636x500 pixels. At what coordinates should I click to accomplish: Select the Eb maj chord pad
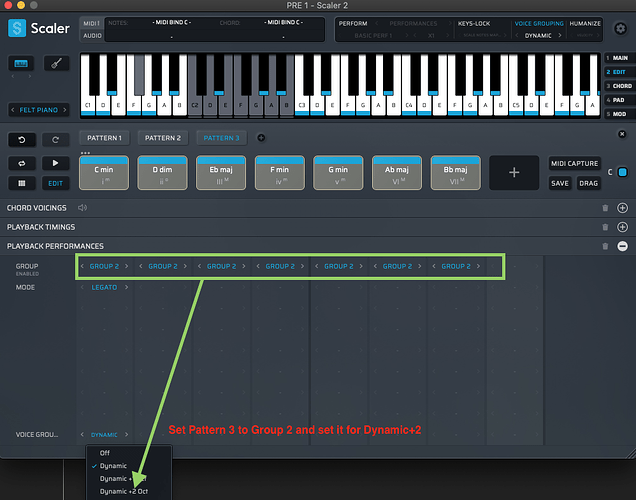[221, 173]
